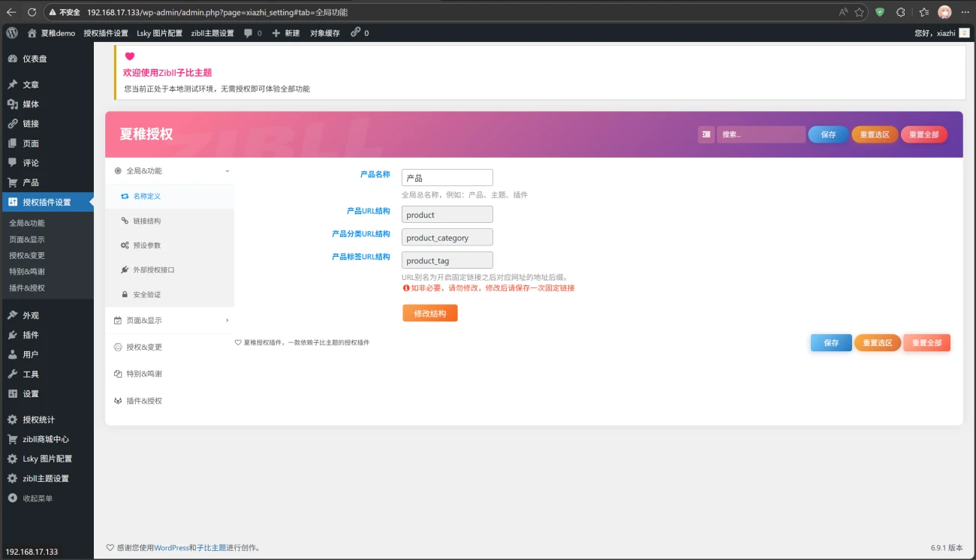Select the 媒体 media icon in the sidebar
Screen dimensions: 976x560
12,104
